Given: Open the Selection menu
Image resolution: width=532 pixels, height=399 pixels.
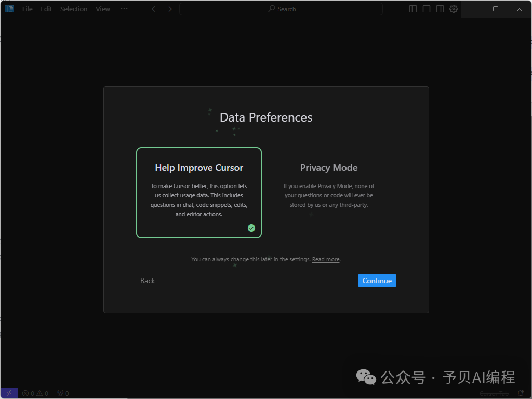Looking at the screenshot, I should [74, 9].
